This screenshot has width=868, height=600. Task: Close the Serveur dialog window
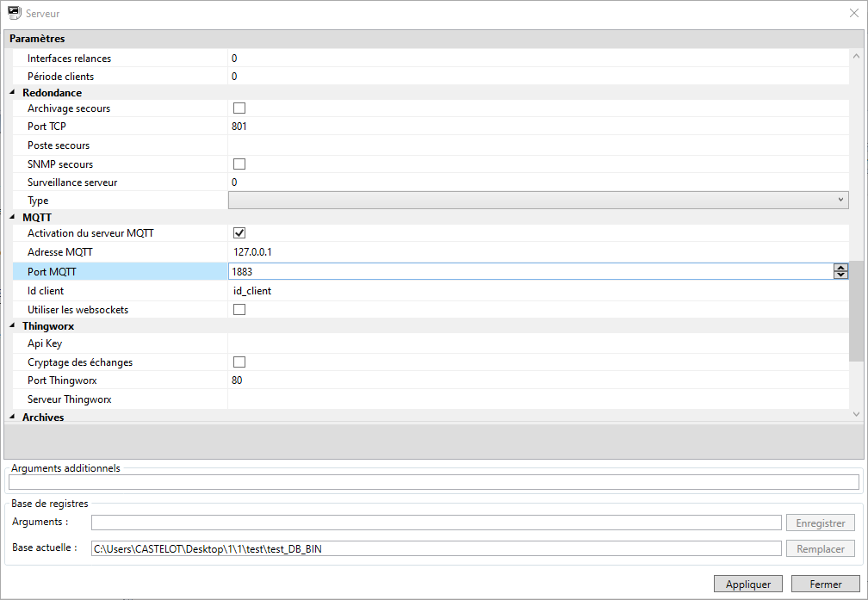[x=853, y=14]
